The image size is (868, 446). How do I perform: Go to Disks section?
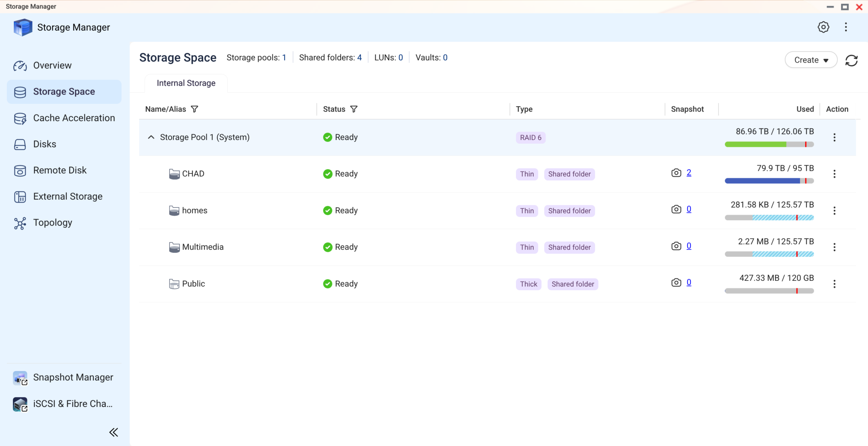[64, 144]
